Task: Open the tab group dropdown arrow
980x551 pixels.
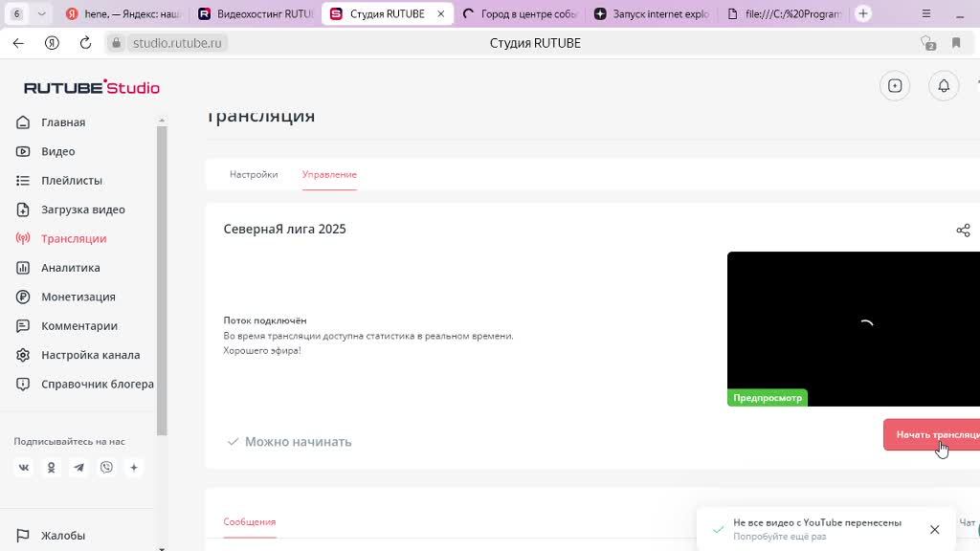Action: (x=41, y=13)
